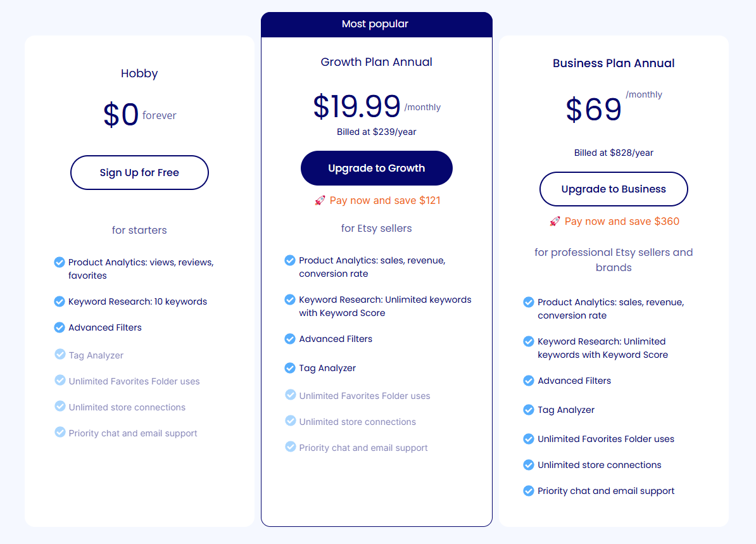Click the Upgrade to Business button

coord(614,189)
